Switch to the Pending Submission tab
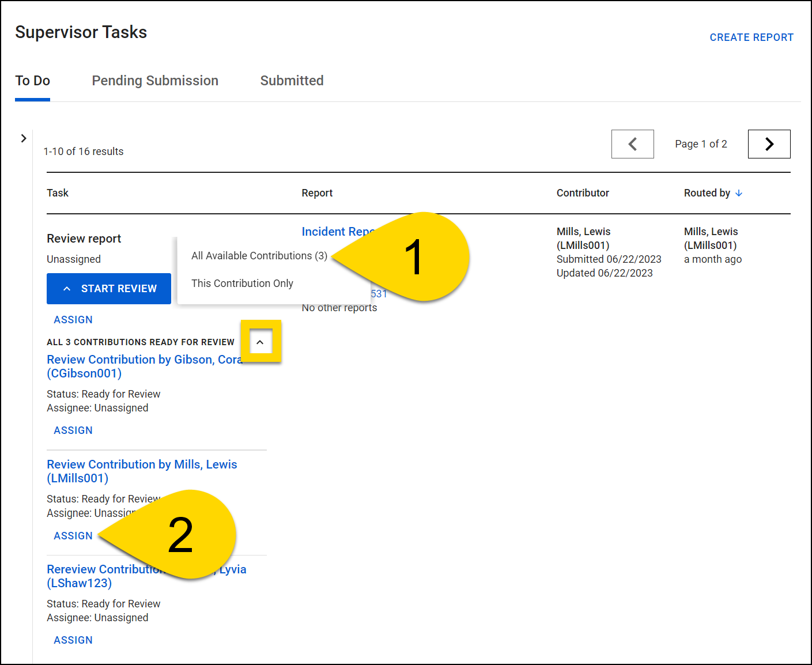The image size is (812, 665). click(154, 81)
